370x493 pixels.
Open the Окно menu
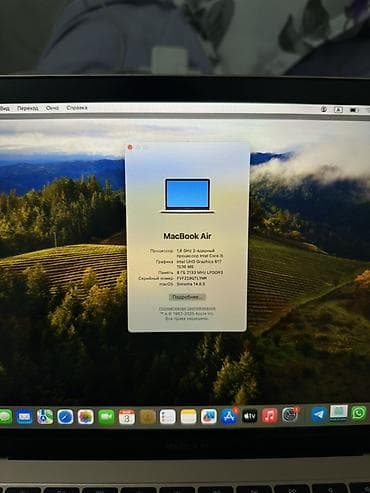(x=53, y=108)
